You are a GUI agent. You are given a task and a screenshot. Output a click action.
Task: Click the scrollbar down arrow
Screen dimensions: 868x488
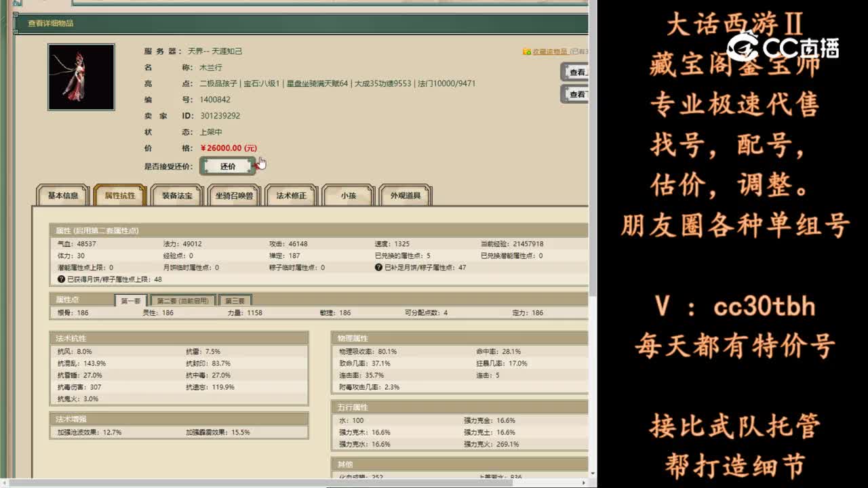point(593,474)
